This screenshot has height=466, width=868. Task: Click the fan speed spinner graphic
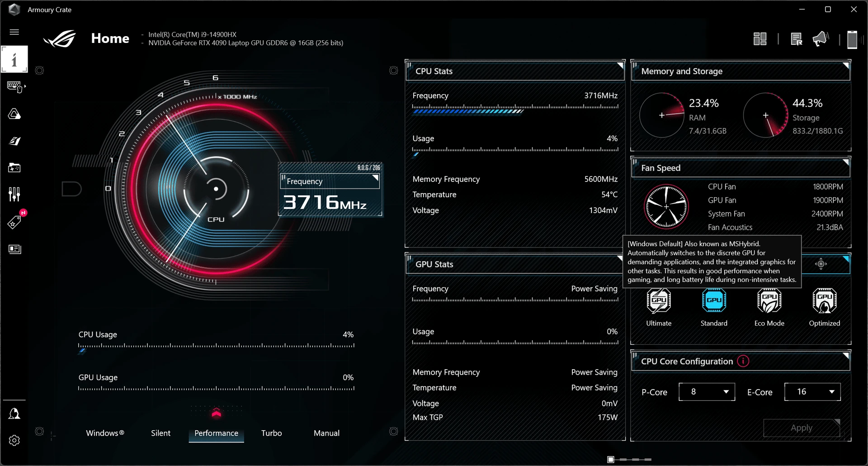tap(666, 206)
